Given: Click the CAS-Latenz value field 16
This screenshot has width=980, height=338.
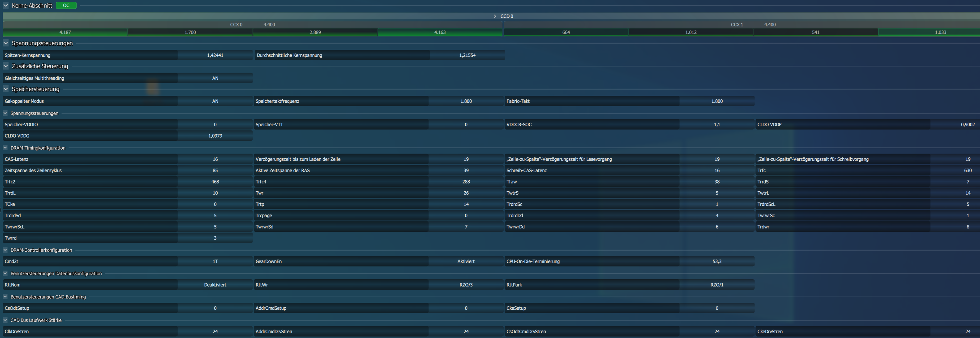Looking at the screenshot, I should [x=215, y=159].
